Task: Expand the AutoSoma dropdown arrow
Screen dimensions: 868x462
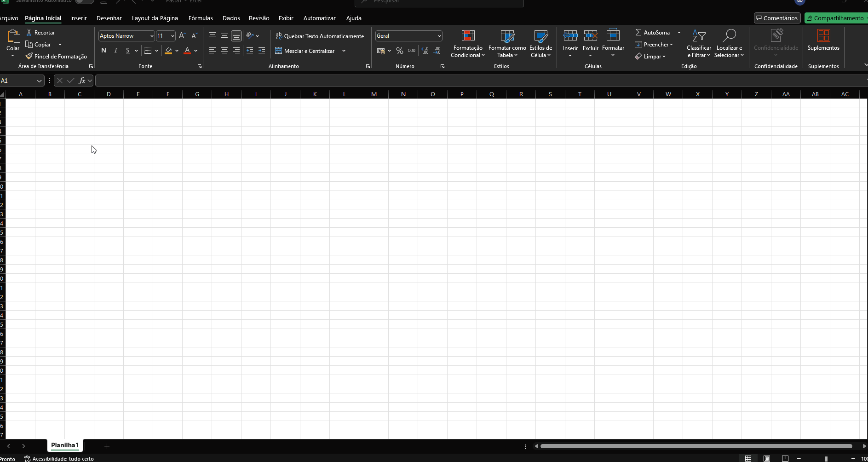Action: coord(679,33)
